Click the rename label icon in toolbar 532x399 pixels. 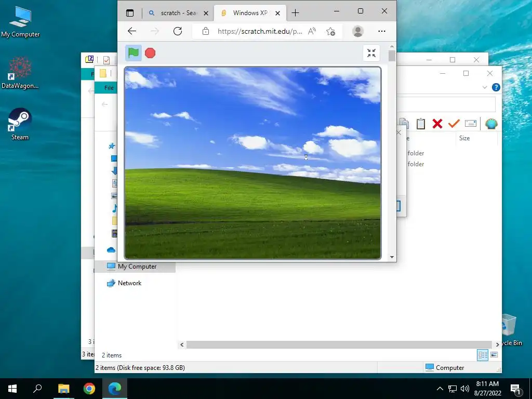(x=470, y=123)
